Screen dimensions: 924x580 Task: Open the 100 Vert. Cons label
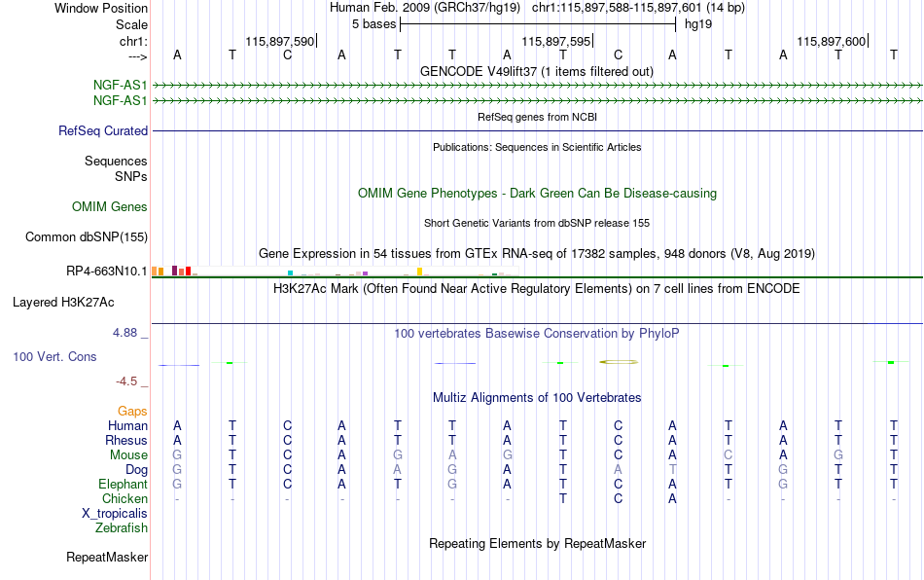point(54,356)
